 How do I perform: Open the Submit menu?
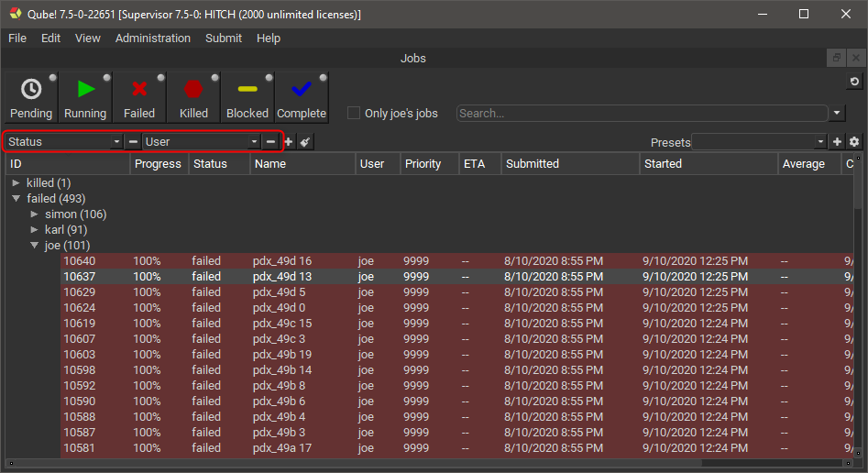click(224, 38)
